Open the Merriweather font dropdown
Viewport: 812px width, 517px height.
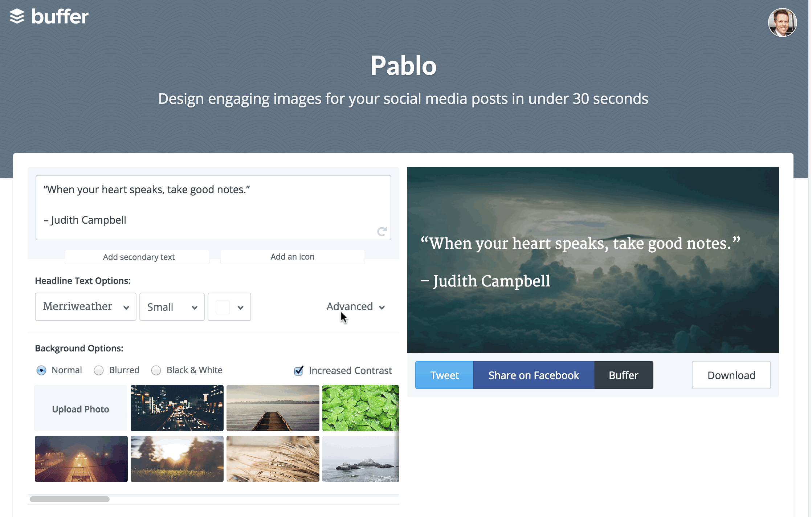point(85,306)
